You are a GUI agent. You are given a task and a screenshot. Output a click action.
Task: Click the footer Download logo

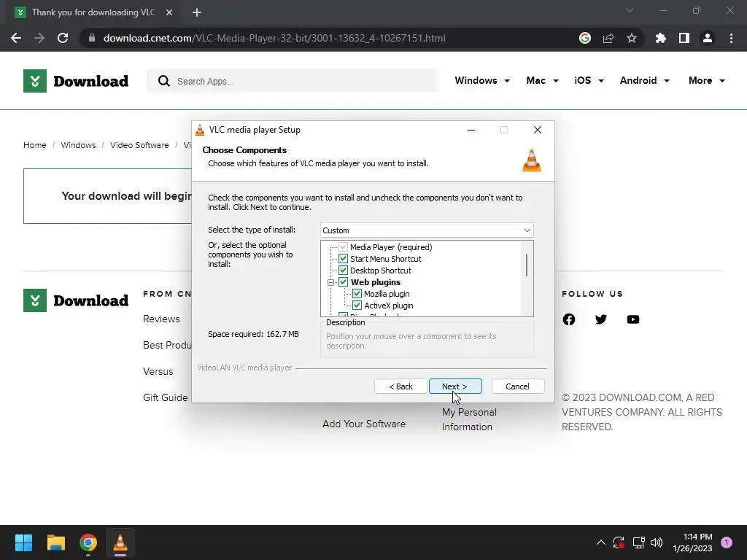[76, 300]
